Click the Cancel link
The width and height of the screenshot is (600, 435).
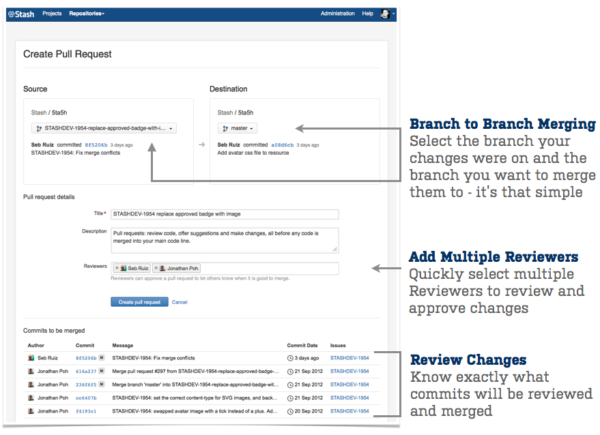point(180,300)
